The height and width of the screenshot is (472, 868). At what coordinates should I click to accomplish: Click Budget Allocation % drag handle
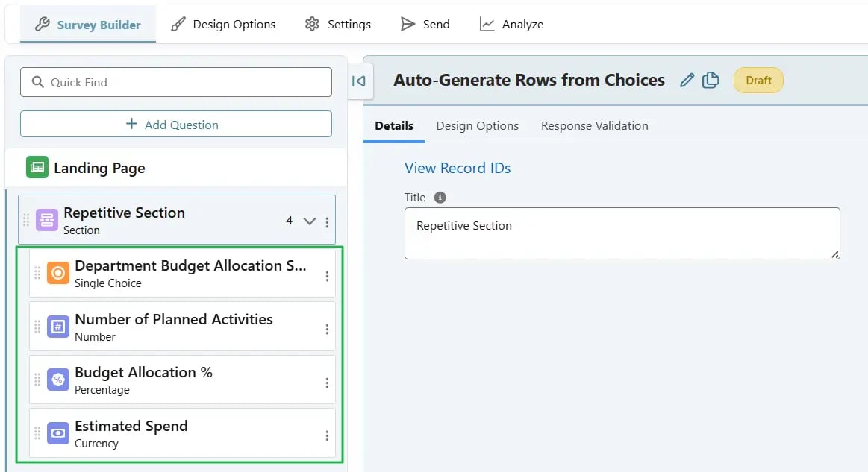click(37, 380)
